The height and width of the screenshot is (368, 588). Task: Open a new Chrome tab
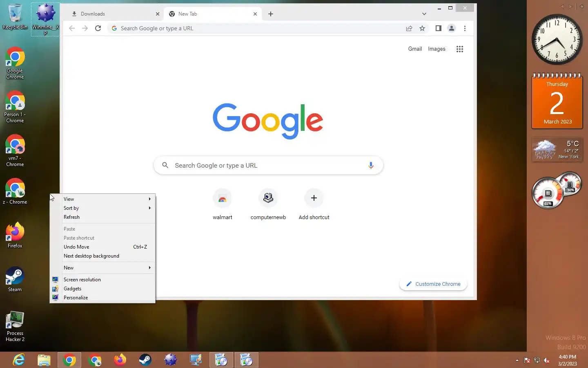coord(271,14)
